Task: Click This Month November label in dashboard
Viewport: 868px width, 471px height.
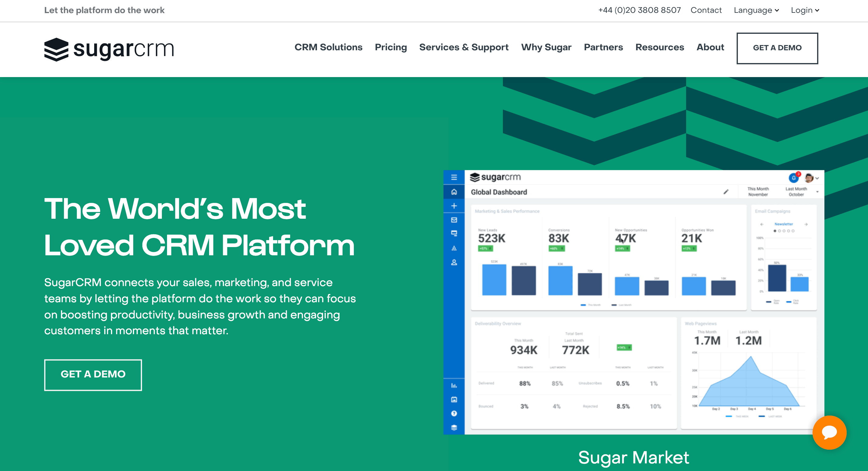Action: tap(758, 192)
